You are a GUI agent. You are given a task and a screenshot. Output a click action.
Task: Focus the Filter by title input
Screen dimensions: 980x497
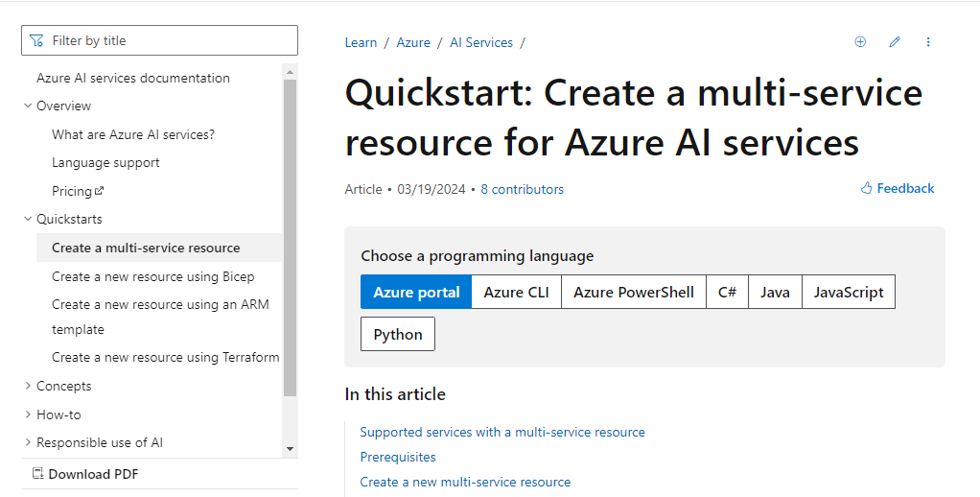168,40
